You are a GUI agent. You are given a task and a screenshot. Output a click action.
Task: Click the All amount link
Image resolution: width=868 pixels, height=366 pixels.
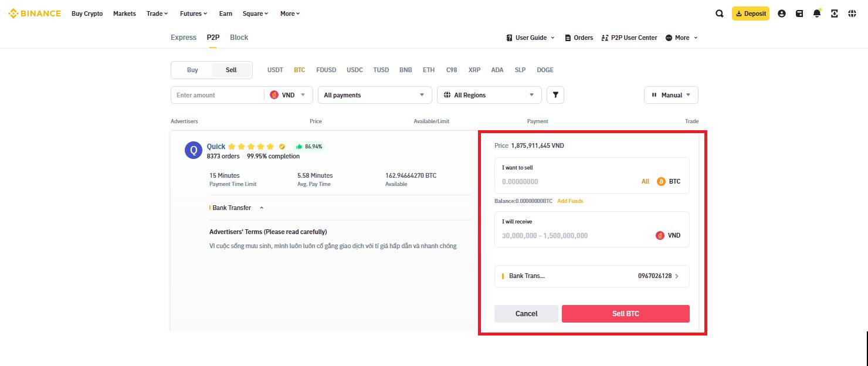(x=645, y=182)
